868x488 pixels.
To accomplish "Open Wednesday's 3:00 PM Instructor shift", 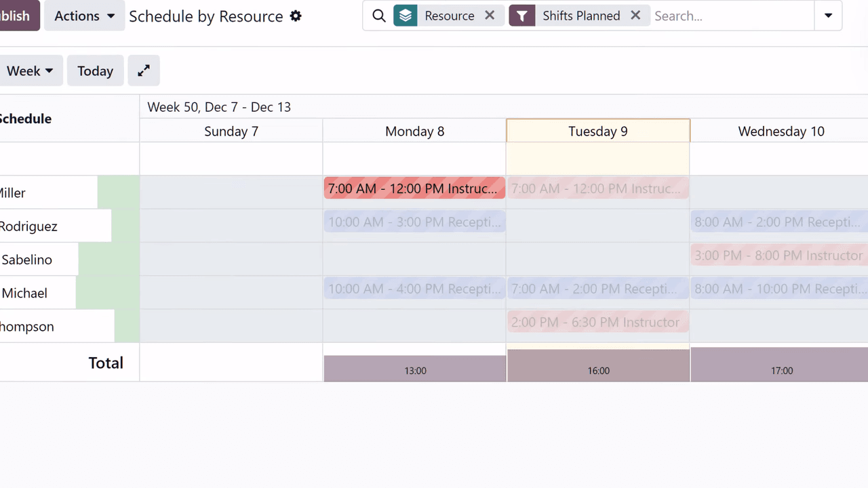I will coord(778,256).
